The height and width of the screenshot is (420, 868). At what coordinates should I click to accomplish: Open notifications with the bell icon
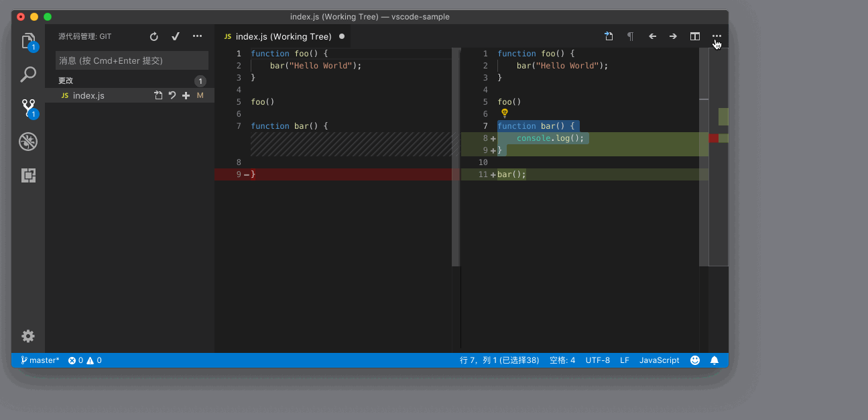[715, 360]
